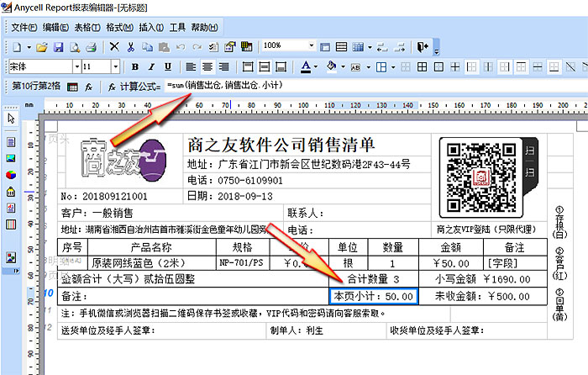
Task: Toggle bold formatting
Action: 135,66
